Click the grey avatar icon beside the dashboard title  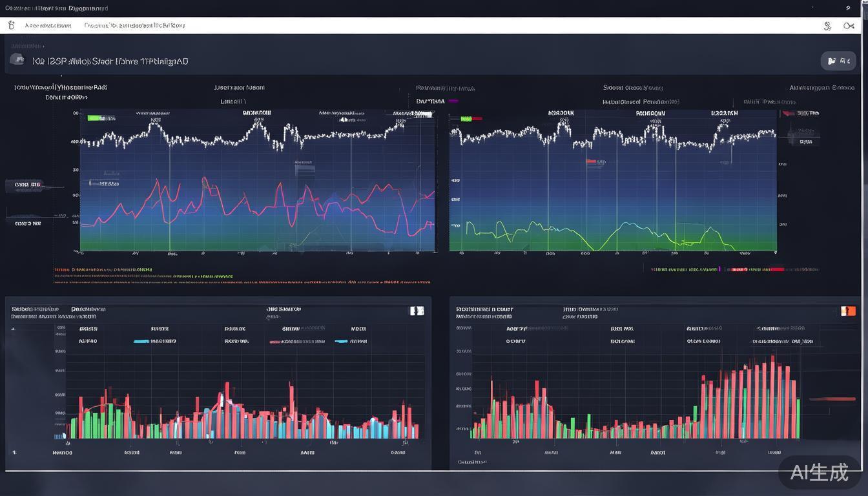17,59
